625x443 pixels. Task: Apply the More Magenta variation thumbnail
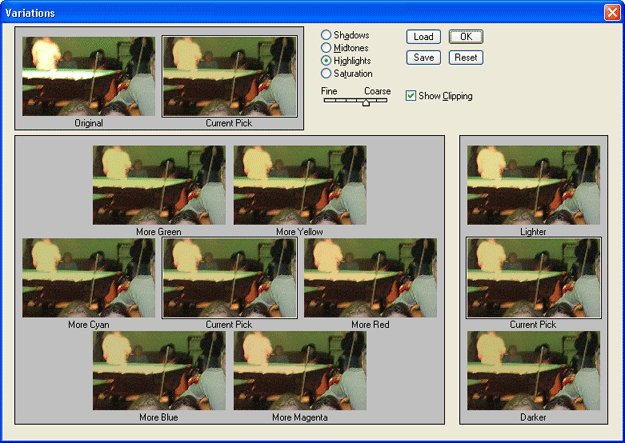pos(300,370)
